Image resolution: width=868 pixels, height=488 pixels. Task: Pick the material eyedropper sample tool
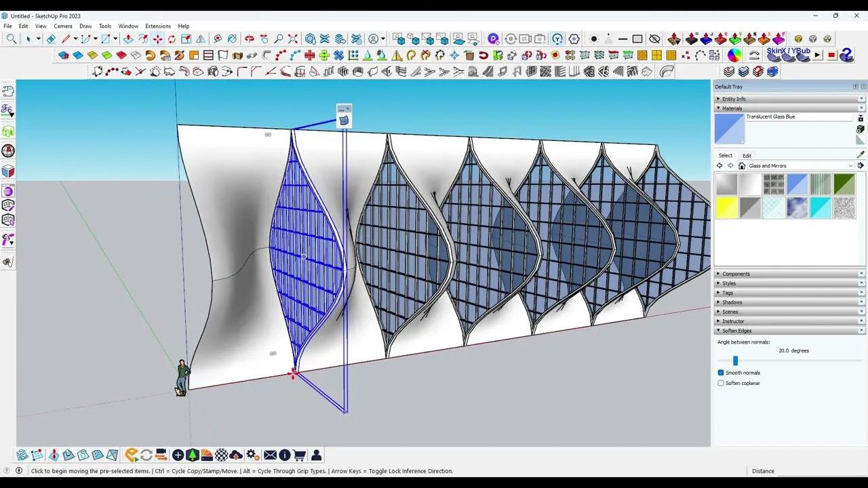coord(861,155)
